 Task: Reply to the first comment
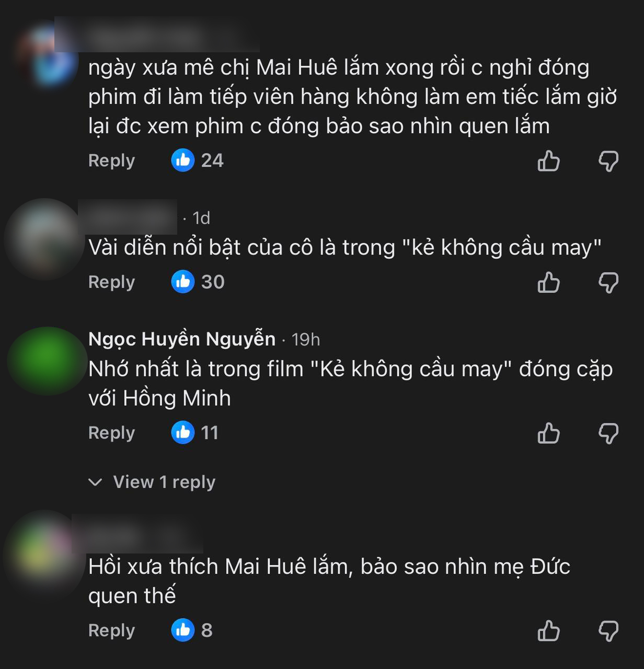coord(111,161)
